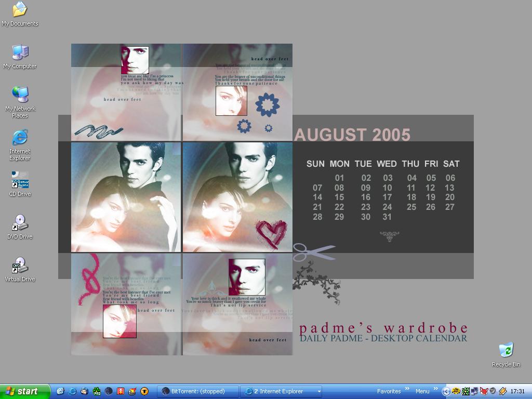Select the CD Drive shortcut icon
532x399 pixels.
point(20,181)
